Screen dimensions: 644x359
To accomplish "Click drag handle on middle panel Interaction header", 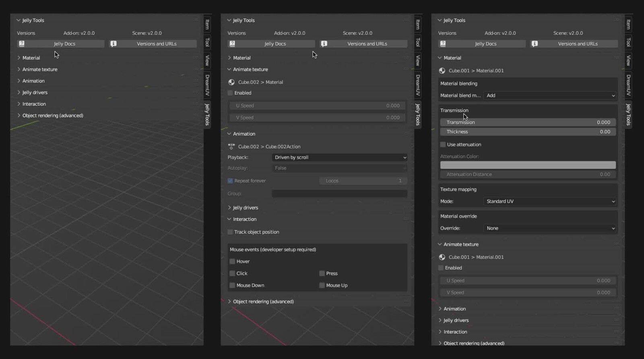I will pyautogui.click(x=406, y=219).
